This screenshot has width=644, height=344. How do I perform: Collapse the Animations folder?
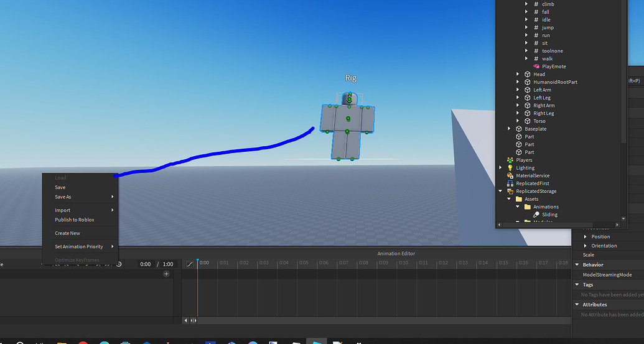518,207
